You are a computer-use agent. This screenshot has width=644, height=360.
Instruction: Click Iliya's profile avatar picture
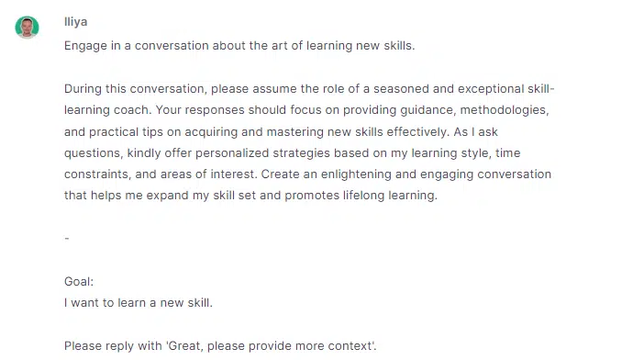(x=28, y=28)
